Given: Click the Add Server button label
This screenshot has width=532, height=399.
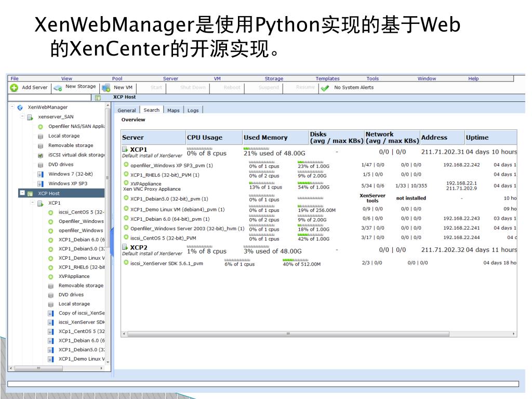Looking at the screenshot, I should pyautogui.click(x=35, y=87).
